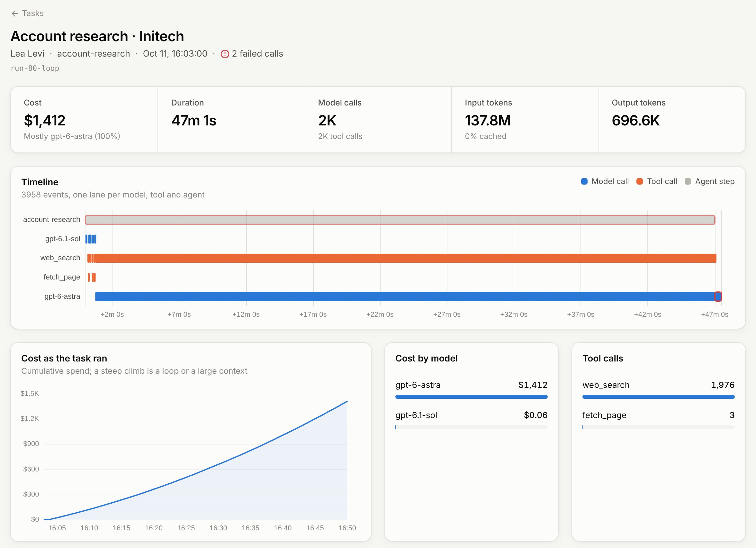Click the orange Tool call legend swatch

pos(639,181)
